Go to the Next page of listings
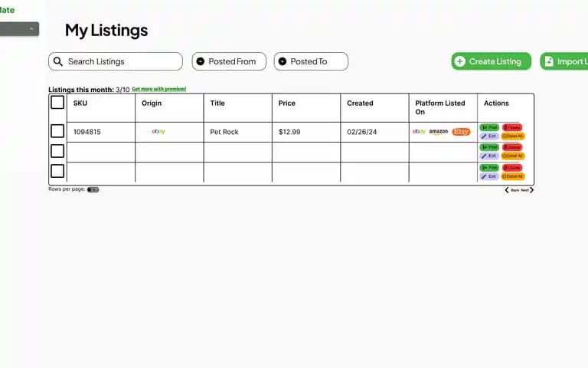Viewport: 588px width, 368px height. [x=528, y=189]
